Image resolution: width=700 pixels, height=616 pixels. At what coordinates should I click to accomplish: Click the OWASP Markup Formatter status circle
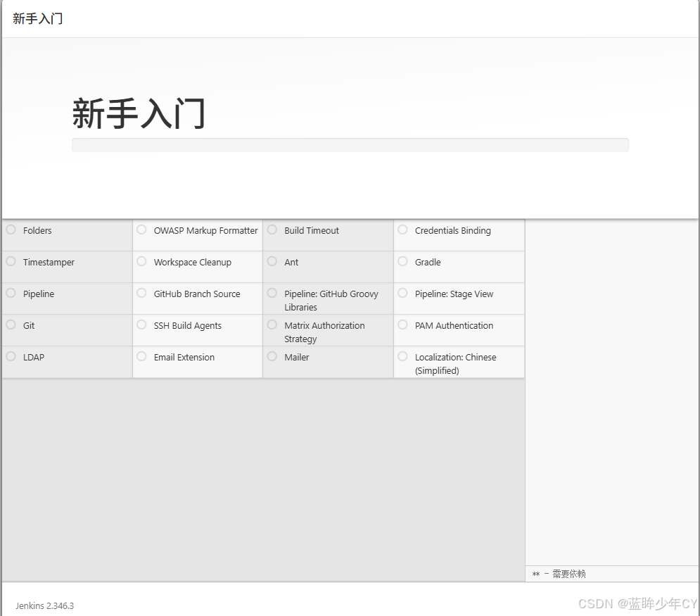tap(141, 230)
